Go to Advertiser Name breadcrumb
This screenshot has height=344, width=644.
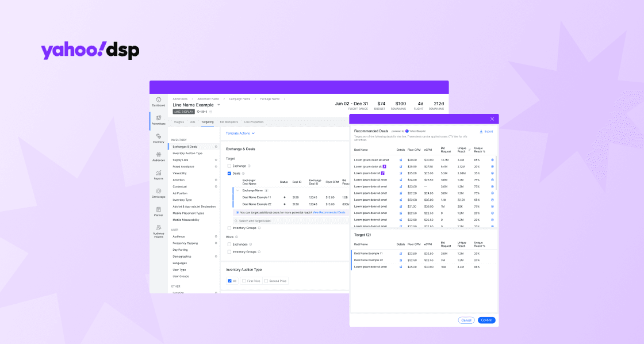coord(208,99)
